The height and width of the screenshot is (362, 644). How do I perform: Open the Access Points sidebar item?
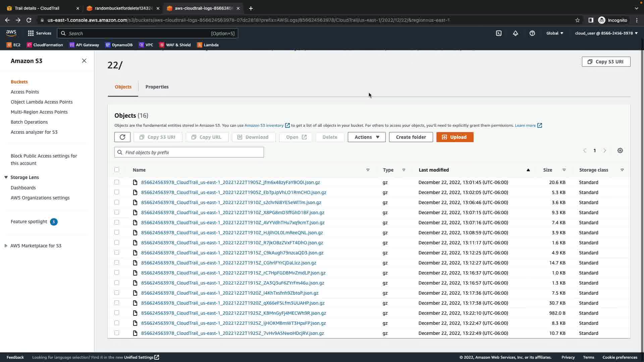pos(25,92)
